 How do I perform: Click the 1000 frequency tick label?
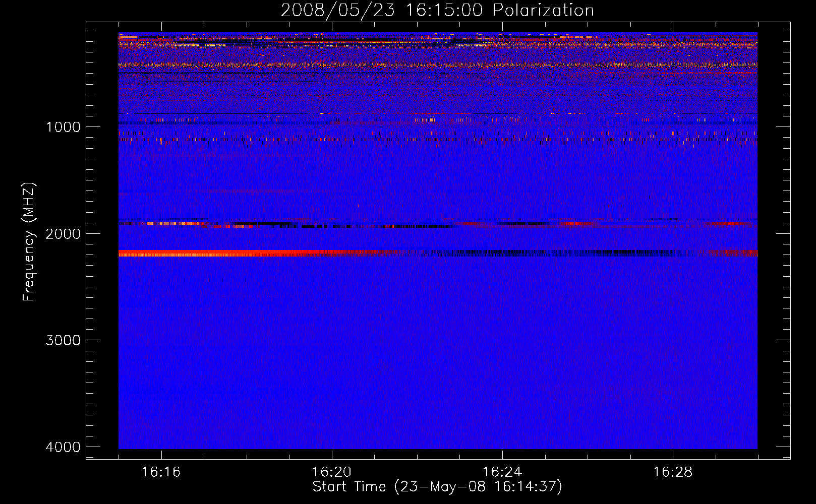(63, 127)
